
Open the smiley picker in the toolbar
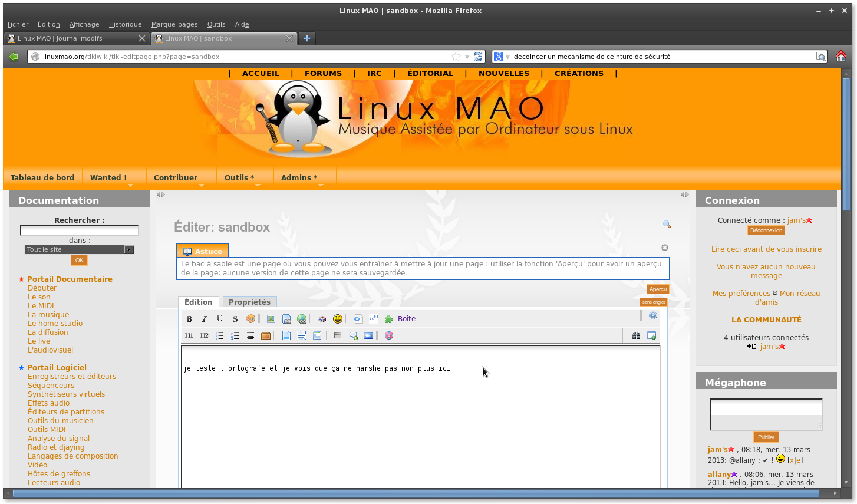pyautogui.click(x=338, y=319)
